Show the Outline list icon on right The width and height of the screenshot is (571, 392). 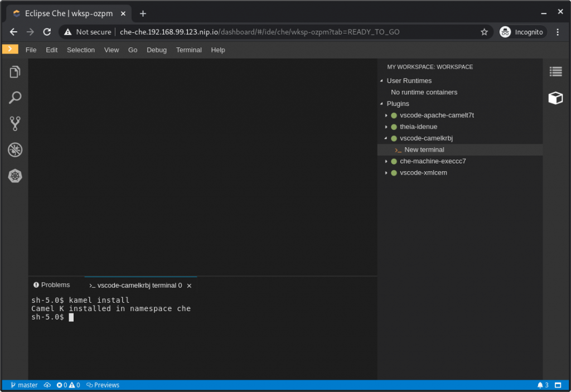click(x=555, y=71)
